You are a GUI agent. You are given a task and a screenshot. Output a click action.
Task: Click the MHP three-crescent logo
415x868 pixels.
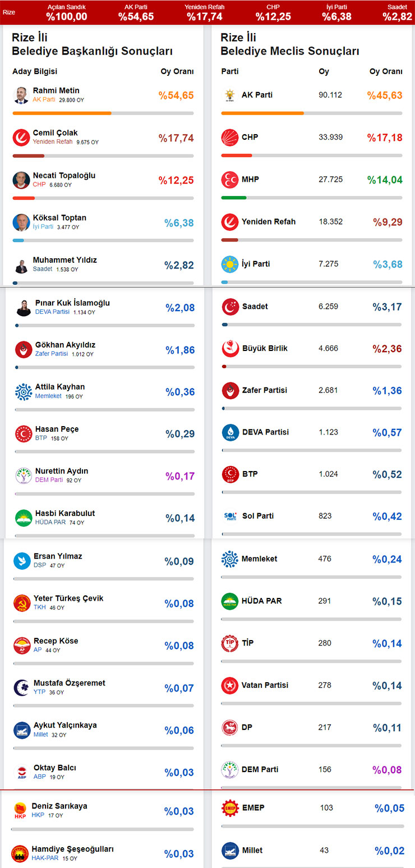[x=230, y=180]
